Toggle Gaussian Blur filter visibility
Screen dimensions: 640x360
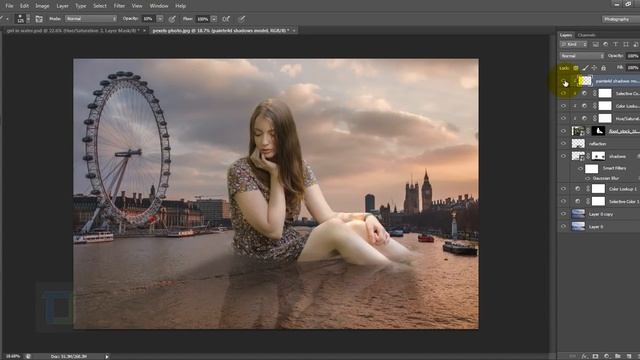588,178
